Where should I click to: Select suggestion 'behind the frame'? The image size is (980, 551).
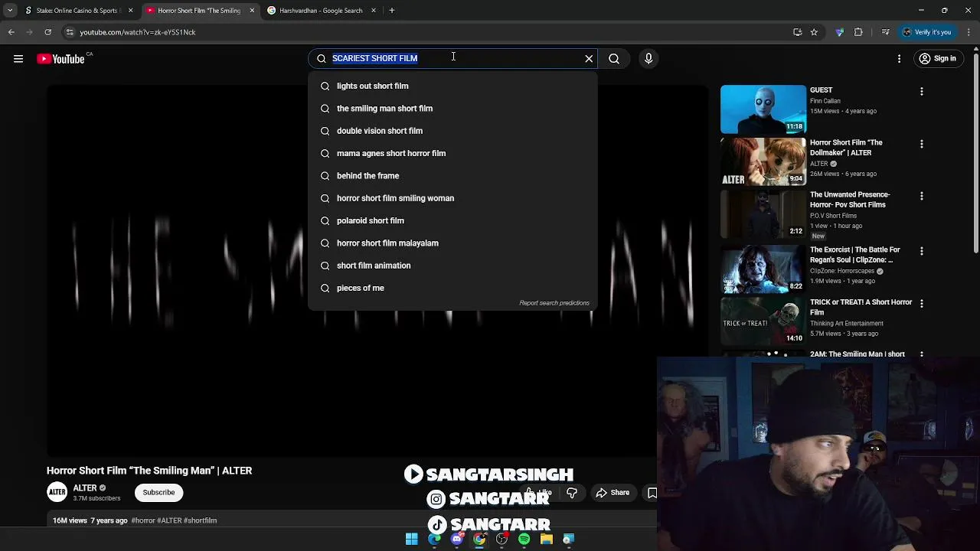(x=452, y=176)
